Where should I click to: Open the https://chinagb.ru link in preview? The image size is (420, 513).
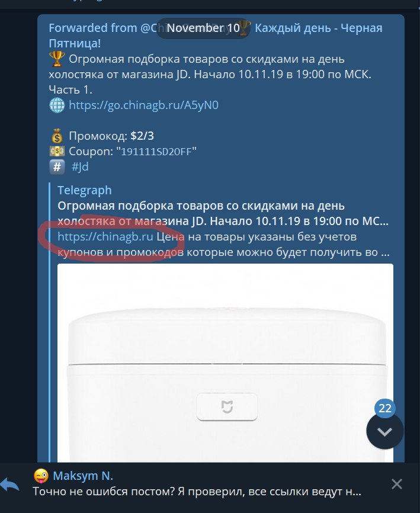[x=105, y=236]
